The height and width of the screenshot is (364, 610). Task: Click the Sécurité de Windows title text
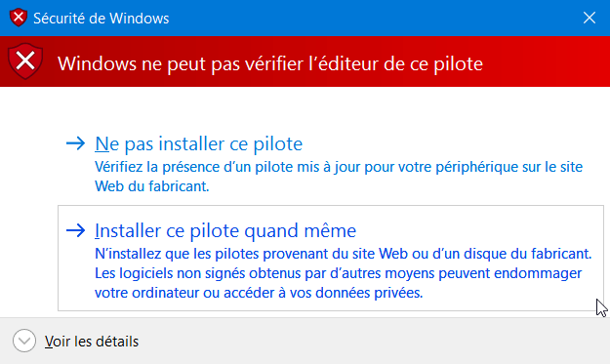(x=102, y=19)
